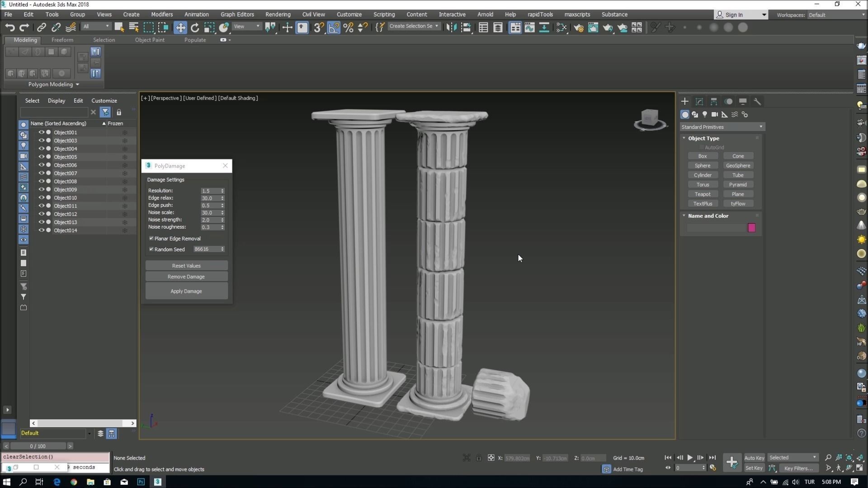Select the Lights category icon

[705, 115]
